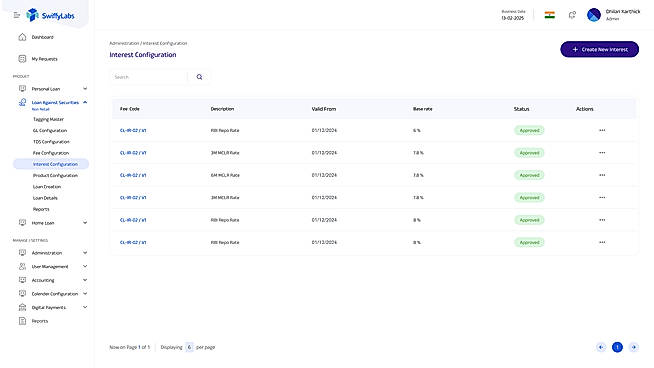Expand Personal Loan menu
The image size is (654, 368).
pyautogui.click(x=85, y=88)
